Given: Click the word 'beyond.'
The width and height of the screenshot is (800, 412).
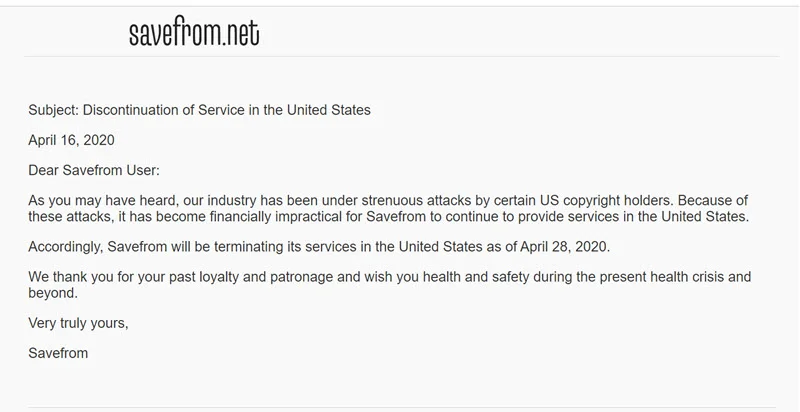Looking at the screenshot, I should (53, 293).
